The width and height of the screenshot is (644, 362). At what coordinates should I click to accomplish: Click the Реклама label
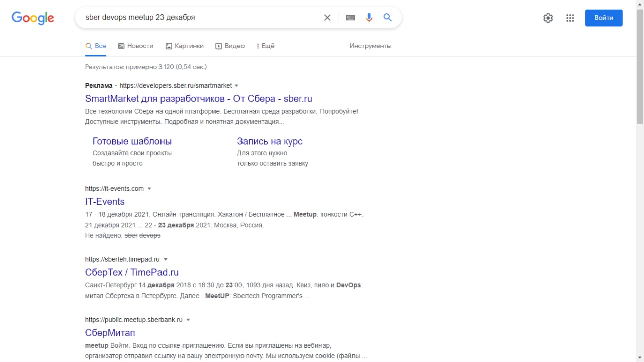pyautogui.click(x=99, y=86)
